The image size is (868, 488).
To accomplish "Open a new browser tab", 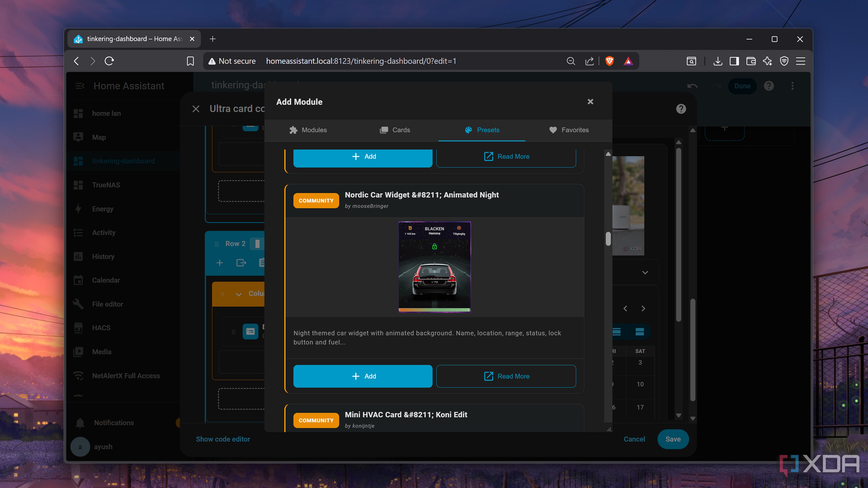I will point(213,39).
